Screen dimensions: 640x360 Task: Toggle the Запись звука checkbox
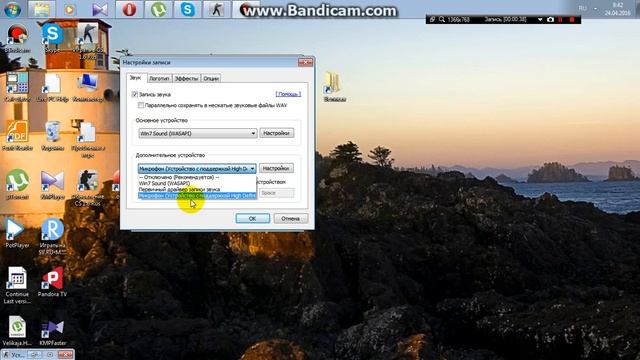point(135,94)
